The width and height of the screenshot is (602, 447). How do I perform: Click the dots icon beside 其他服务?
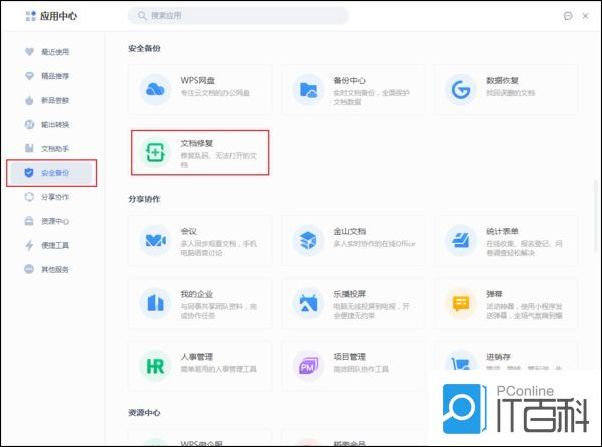point(29,269)
